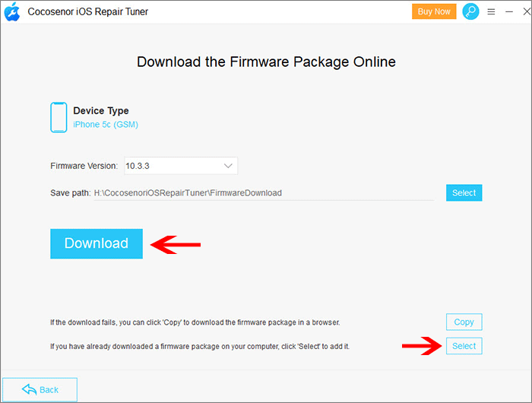
Task: Go Back to the previous screen
Action: coord(40,389)
